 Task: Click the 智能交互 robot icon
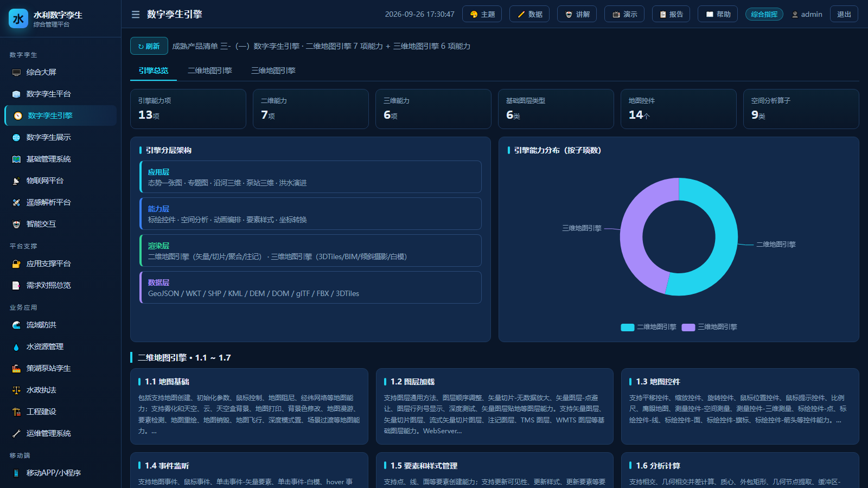[x=16, y=224]
